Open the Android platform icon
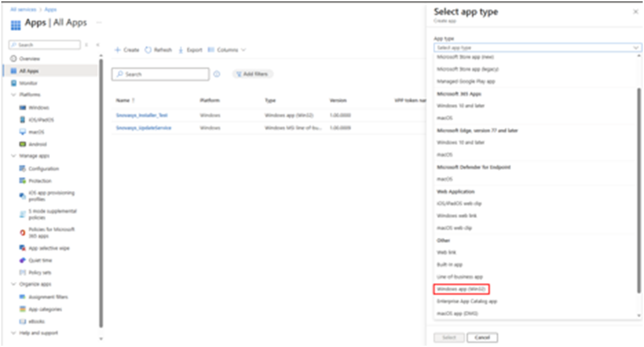The height and width of the screenshot is (347, 644). coord(24,144)
